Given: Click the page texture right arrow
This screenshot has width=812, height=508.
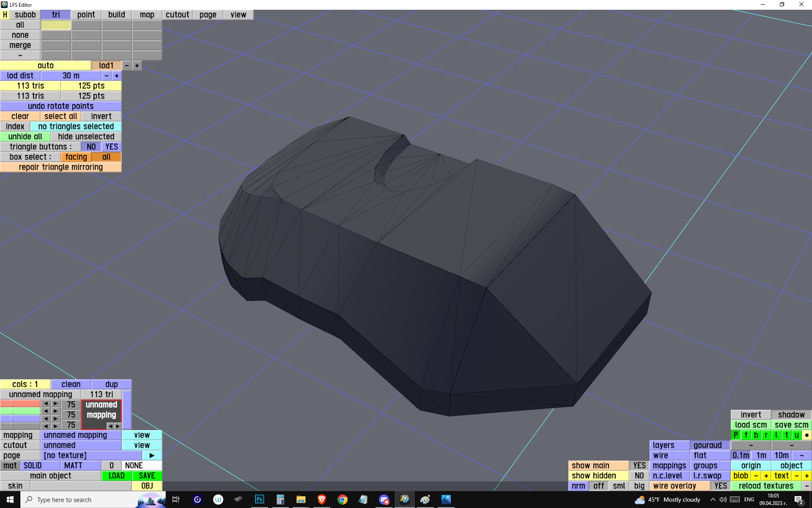Looking at the screenshot, I should click(x=152, y=456).
